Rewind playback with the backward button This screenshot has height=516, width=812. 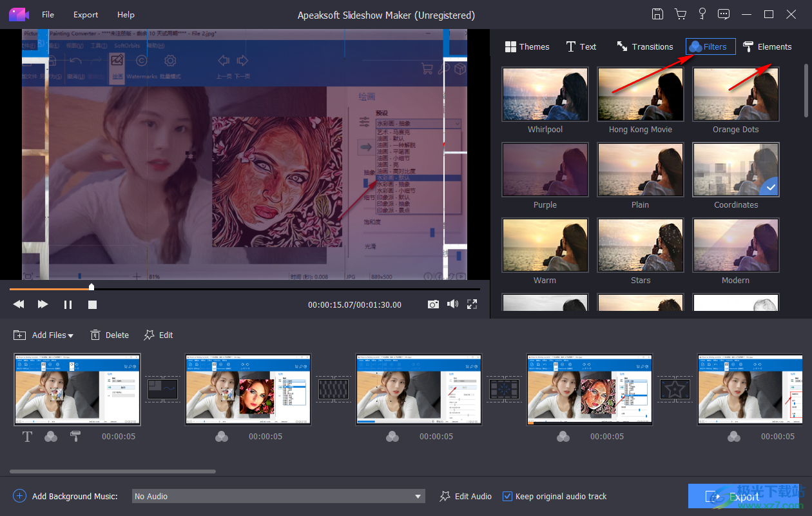pyautogui.click(x=19, y=304)
